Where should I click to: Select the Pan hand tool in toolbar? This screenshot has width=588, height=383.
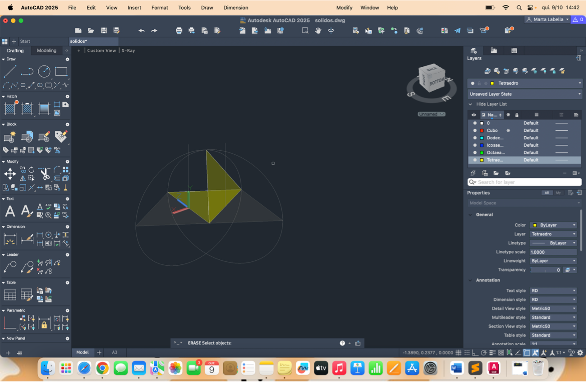(318, 31)
